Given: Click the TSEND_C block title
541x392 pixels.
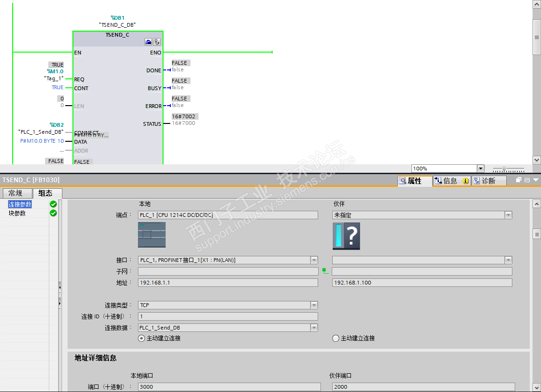Looking at the screenshot, I should 117,35.
